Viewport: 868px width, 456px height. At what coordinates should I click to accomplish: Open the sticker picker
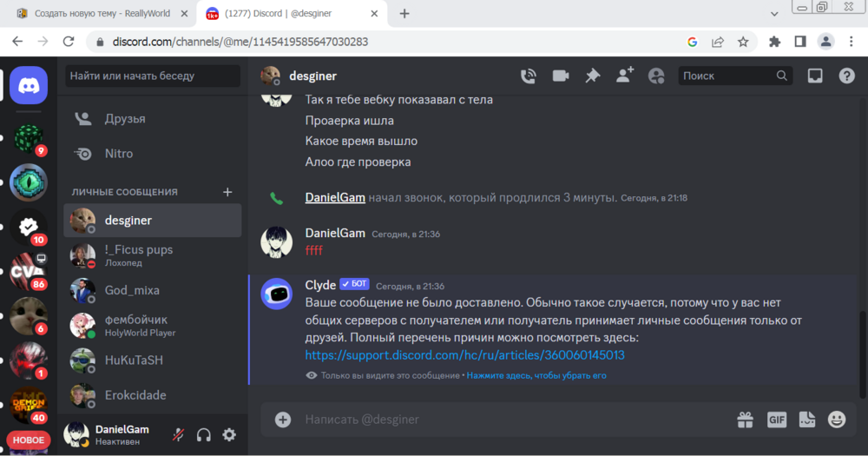pos(807,420)
